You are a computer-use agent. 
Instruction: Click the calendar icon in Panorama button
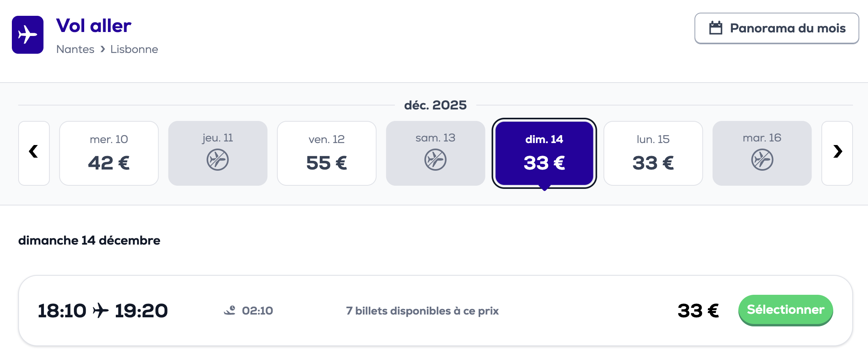[715, 28]
